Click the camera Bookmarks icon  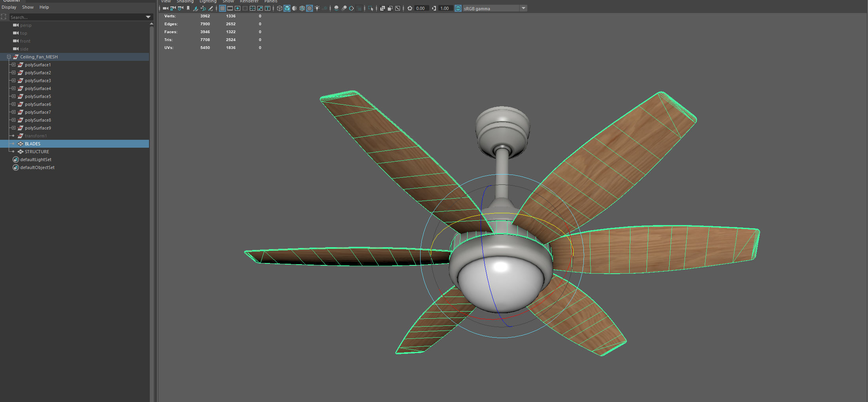tap(188, 8)
